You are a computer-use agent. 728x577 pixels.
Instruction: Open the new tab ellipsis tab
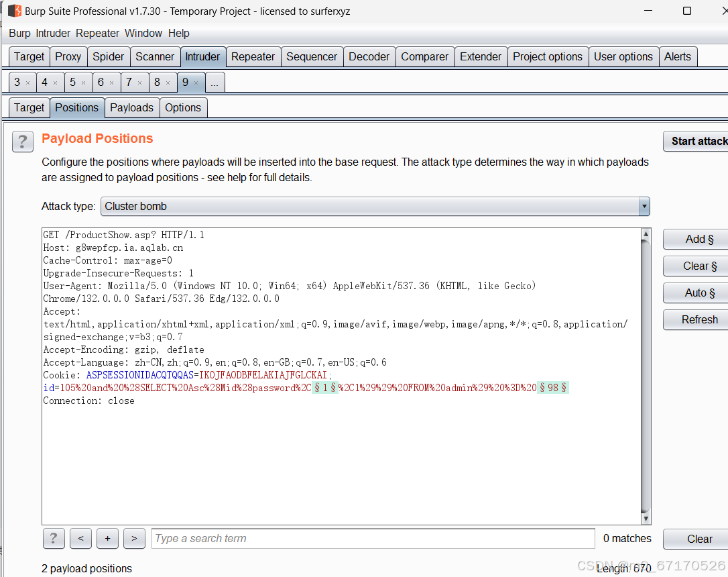tap(214, 83)
